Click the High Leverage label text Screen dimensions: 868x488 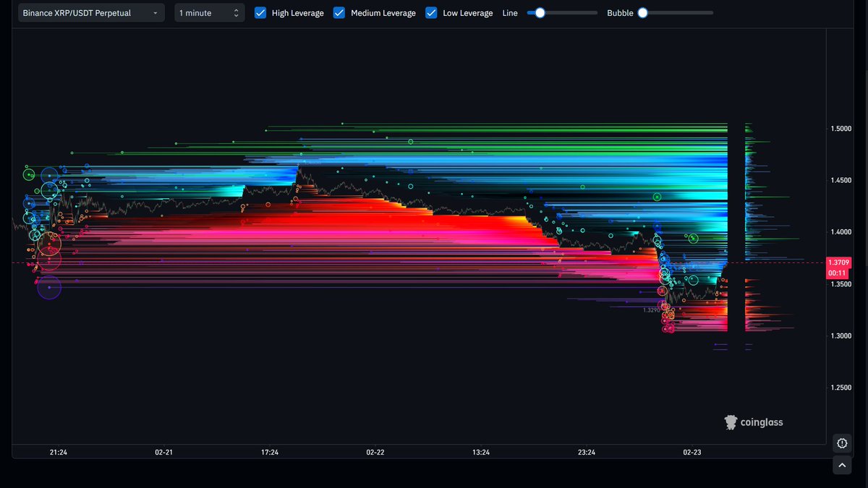[298, 13]
